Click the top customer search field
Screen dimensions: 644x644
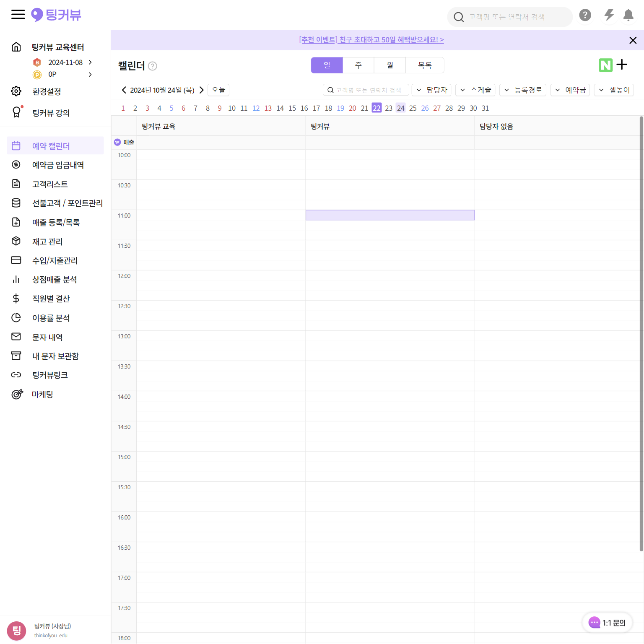510,17
